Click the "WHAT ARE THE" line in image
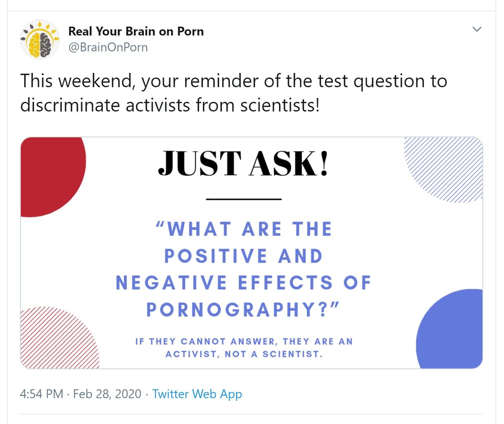 (x=244, y=229)
